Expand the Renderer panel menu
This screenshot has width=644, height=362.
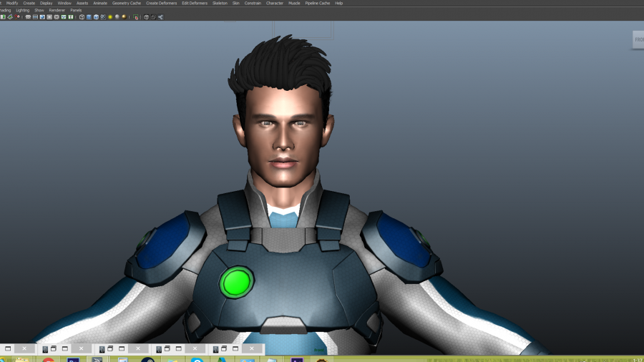(57, 10)
